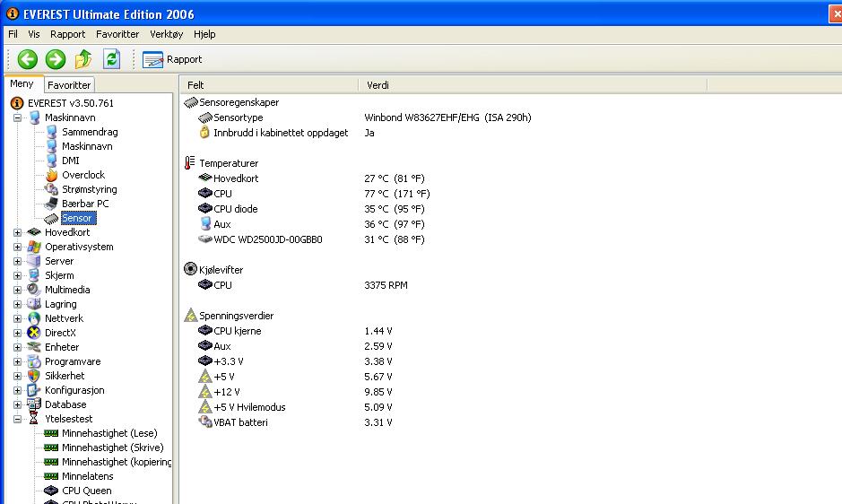Click the Ytelsestest hourglass icon

pyautogui.click(x=34, y=419)
